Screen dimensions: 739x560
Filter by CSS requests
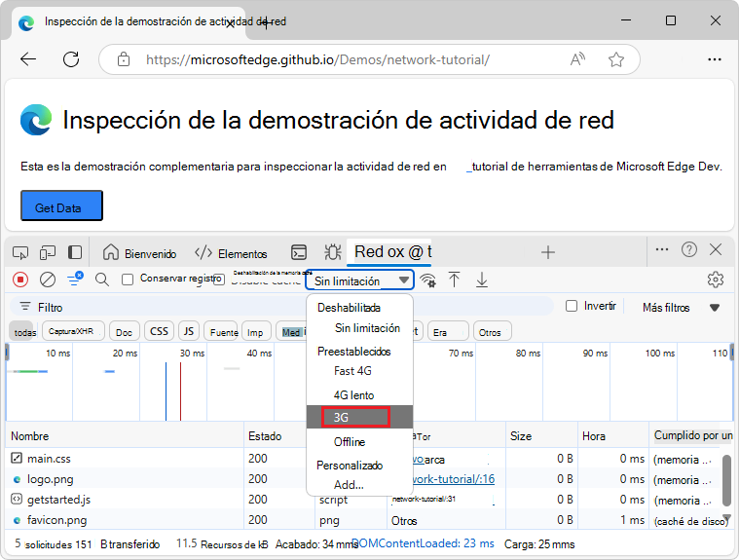click(x=160, y=331)
